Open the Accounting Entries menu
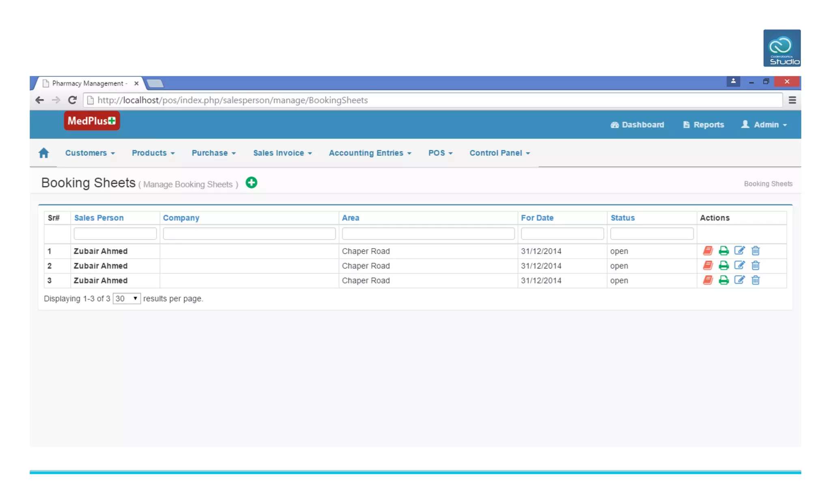 click(x=370, y=153)
